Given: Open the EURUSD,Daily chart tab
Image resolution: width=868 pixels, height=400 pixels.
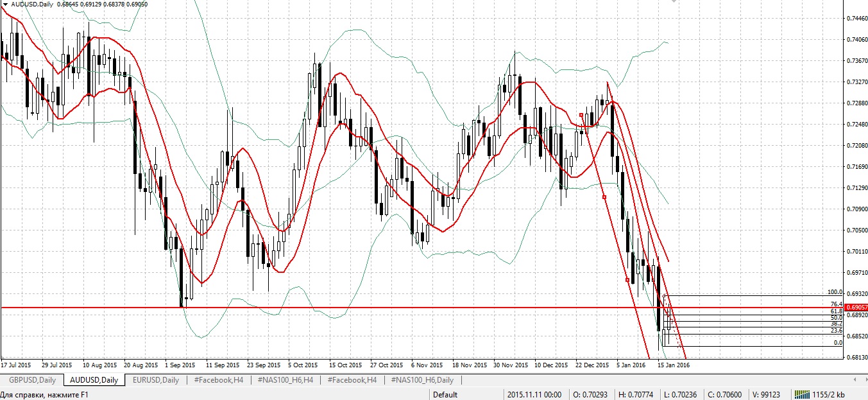Looking at the screenshot, I should pos(155,380).
